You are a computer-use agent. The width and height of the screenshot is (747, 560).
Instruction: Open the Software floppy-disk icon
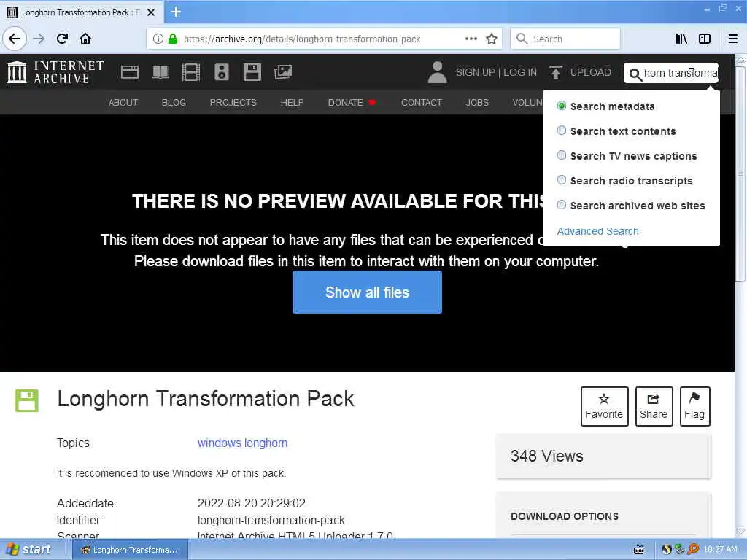(x=252, y=72)
